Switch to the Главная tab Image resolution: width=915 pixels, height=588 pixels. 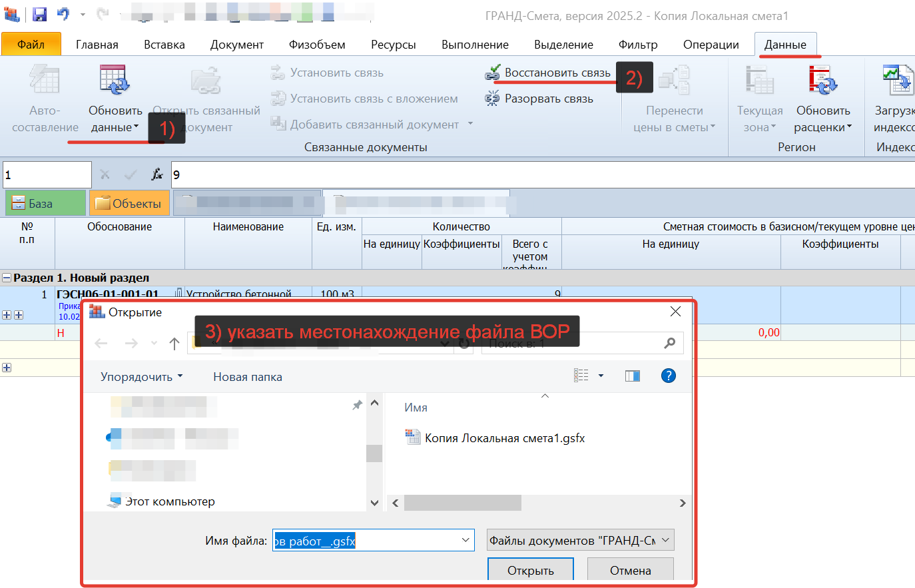(97, 45)
